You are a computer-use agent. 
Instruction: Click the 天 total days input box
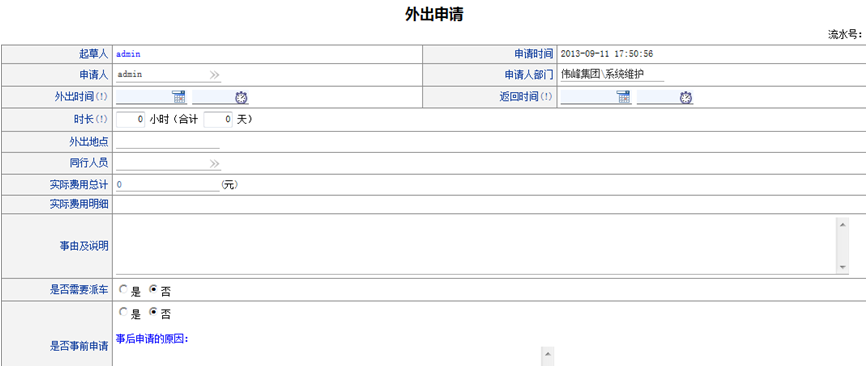click(218, 119)
